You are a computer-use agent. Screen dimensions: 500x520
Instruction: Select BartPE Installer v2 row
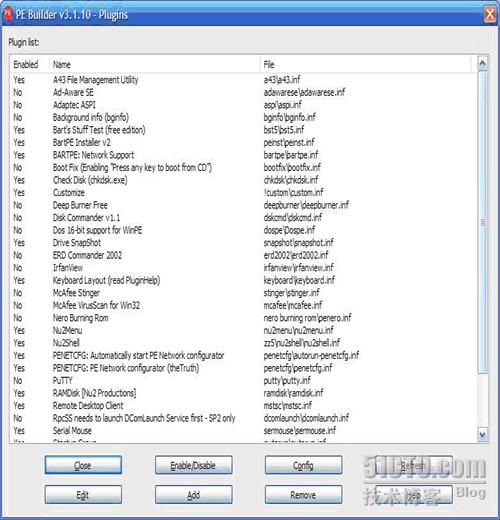pyautogui.click(x=243, y=143)
